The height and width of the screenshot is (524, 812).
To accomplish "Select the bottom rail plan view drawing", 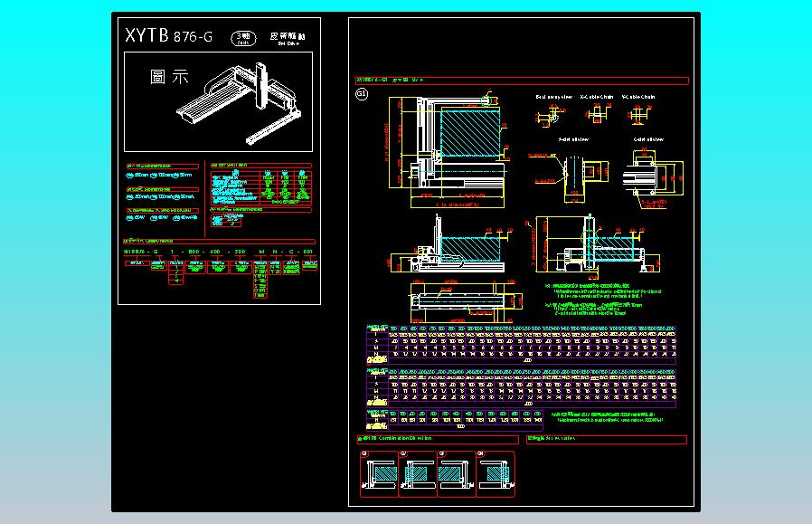I will (466, 301).
